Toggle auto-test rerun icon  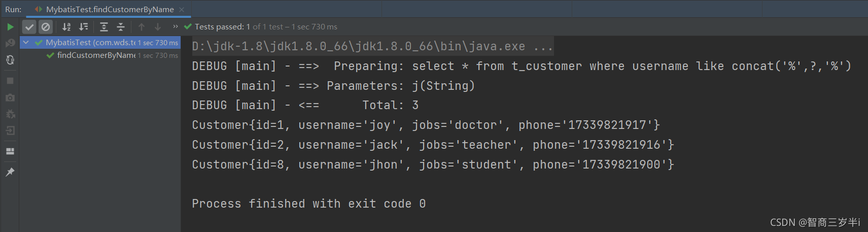pos(10,60)
